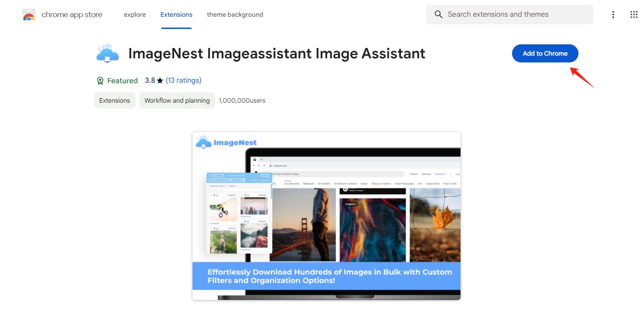The height and width of the screenshot is (328, 644).
Task: Click the laptop promotional banner caption
Action: [x=329, y=276]
